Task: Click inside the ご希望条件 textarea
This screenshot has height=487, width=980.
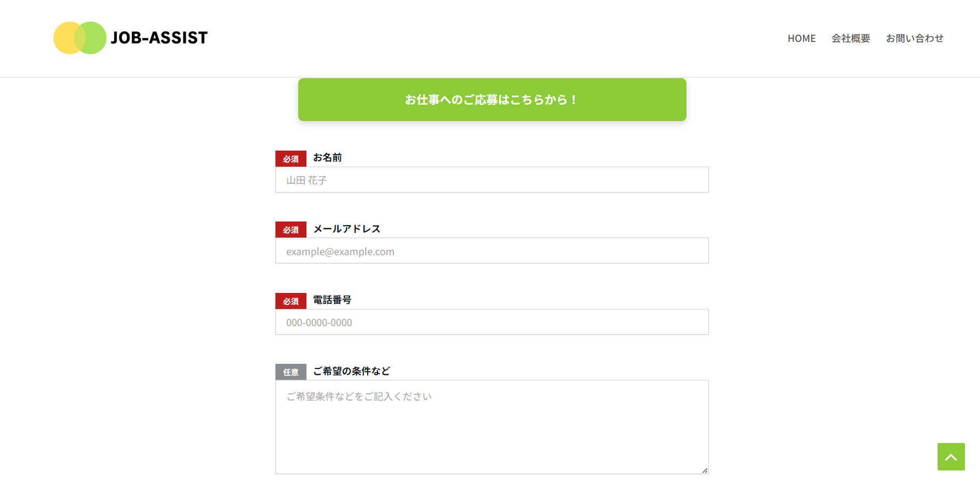Action: pos(492,427)
